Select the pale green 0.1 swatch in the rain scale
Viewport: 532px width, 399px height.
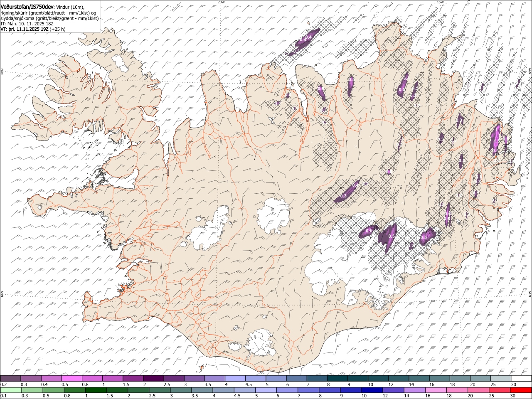11,390
